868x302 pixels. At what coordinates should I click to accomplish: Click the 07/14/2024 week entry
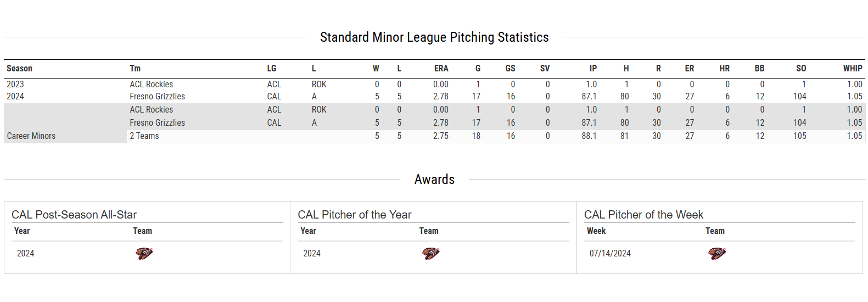[610, 254]
